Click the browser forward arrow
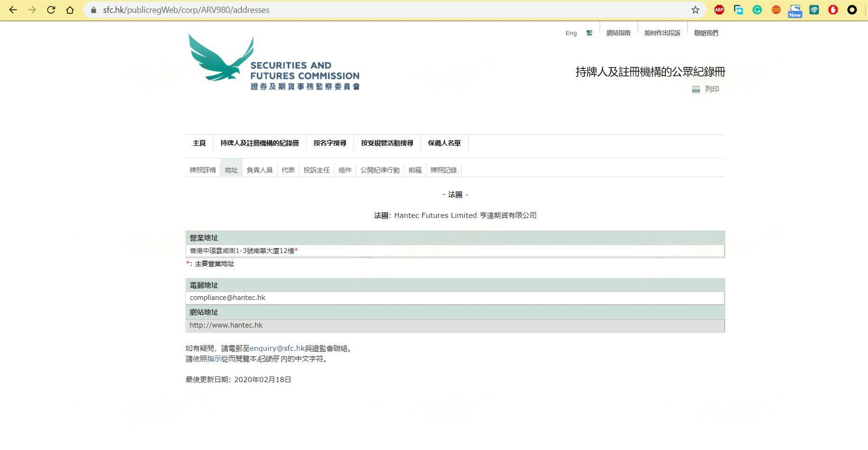868x450 pixels. click(32, 9)
